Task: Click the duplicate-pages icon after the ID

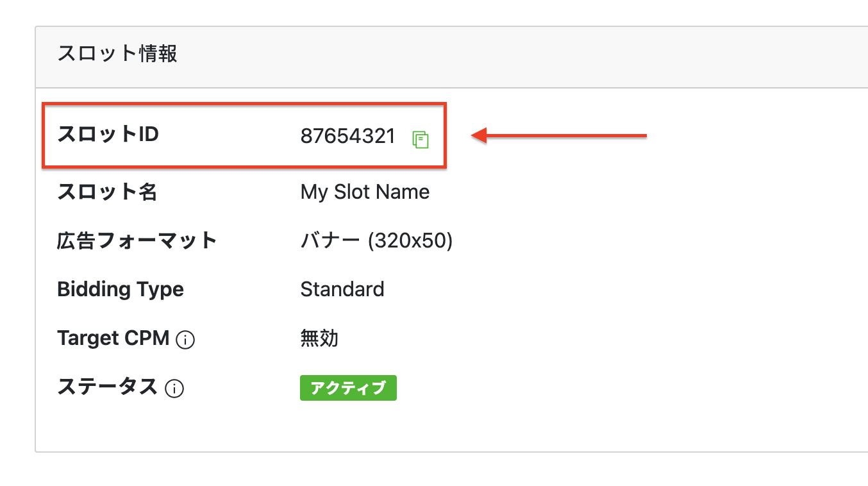Action: pos(421,139)
